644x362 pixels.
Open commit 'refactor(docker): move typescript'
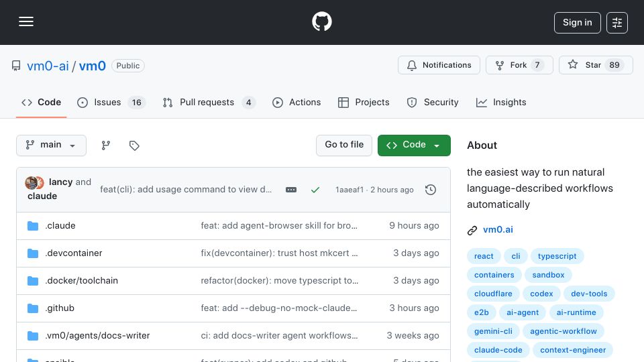(279, 281)
